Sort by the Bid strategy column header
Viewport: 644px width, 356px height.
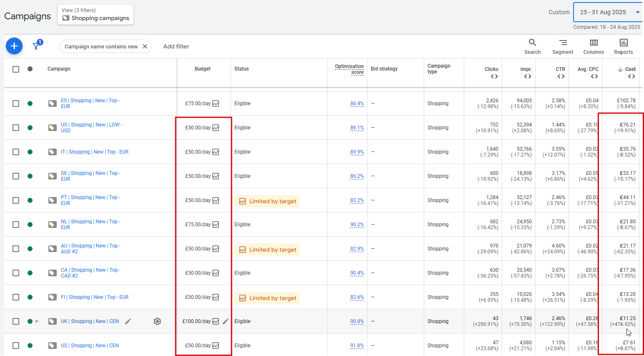(x=384, y=69)
